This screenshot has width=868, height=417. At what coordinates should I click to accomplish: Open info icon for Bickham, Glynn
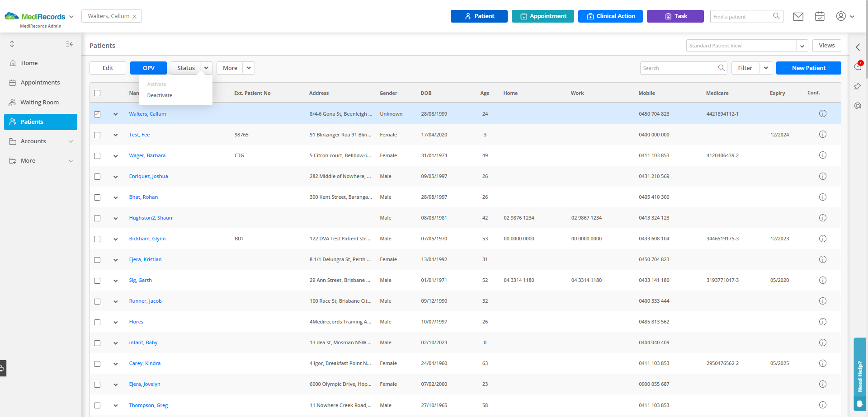click(823, 239)
